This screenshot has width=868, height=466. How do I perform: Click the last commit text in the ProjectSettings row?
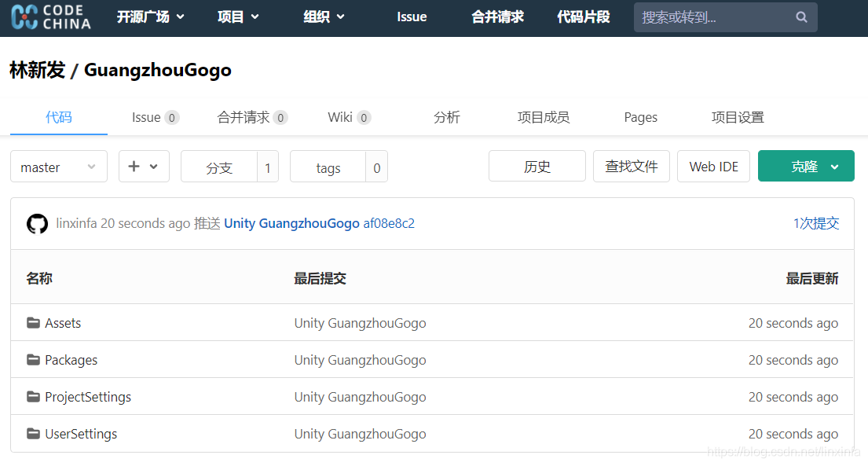click(x=360, y=398)
